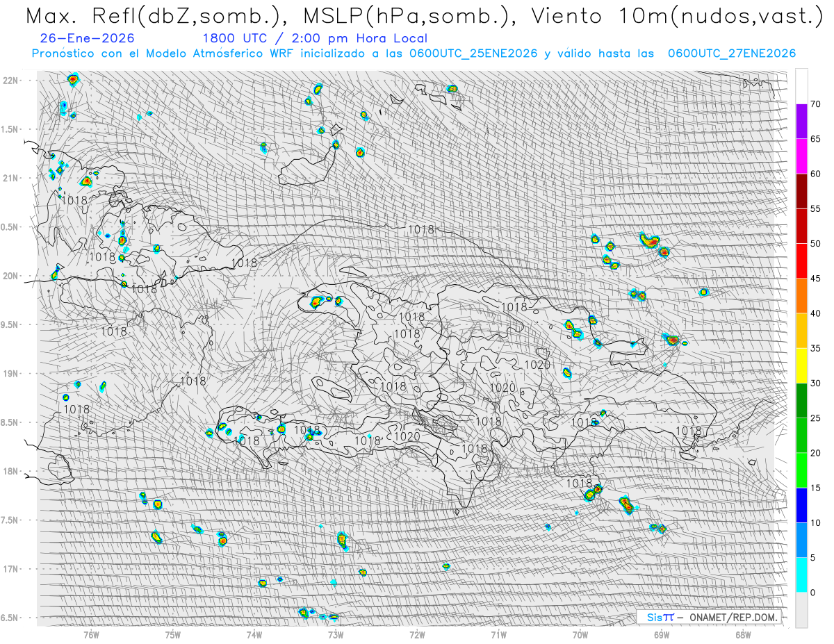Click the light blue band between 5 and 10
Viewport: 834px width, 644px height.
(801, 540)
